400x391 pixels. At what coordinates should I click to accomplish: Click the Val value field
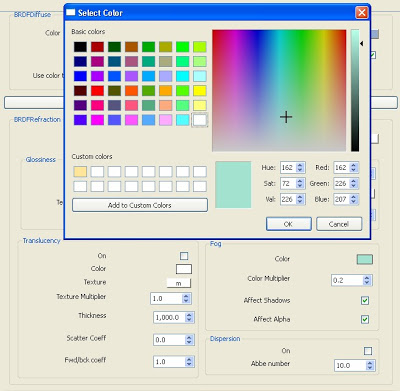click(288, 199)
